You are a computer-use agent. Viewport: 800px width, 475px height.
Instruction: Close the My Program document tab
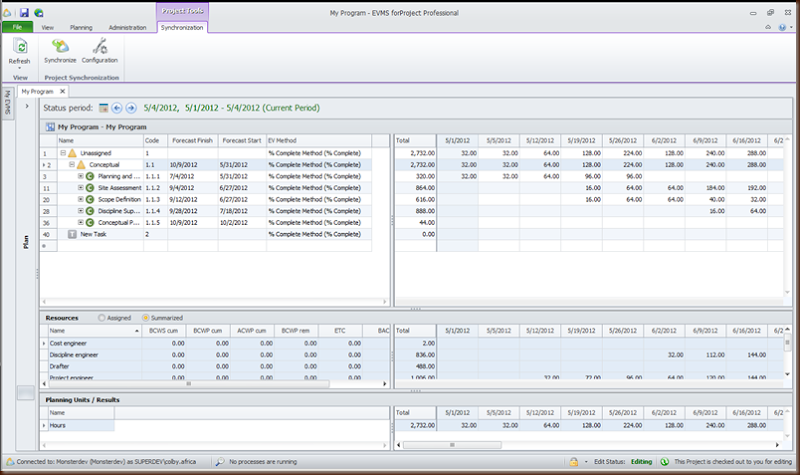point(64,91)
